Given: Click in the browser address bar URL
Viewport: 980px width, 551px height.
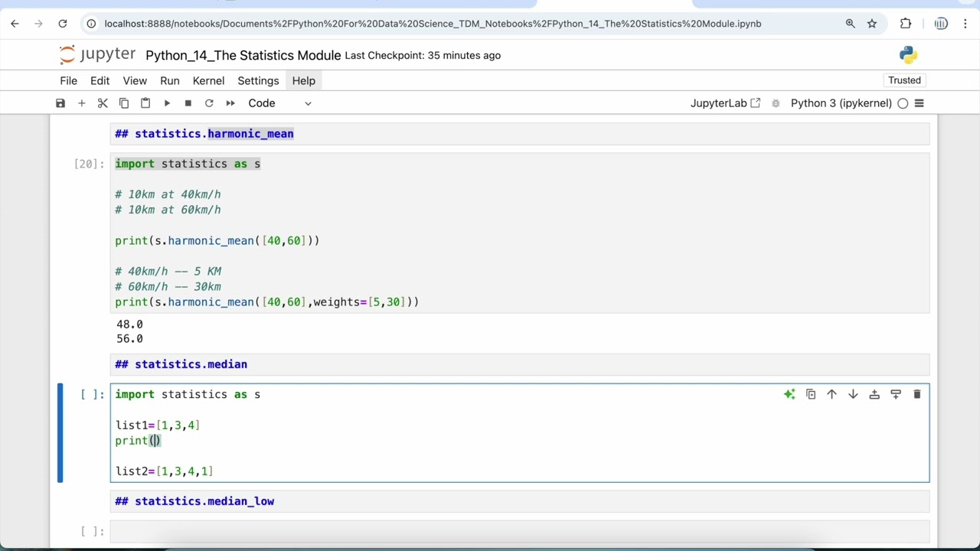Looking at the screenshot, I should click(x=433, y=24).
